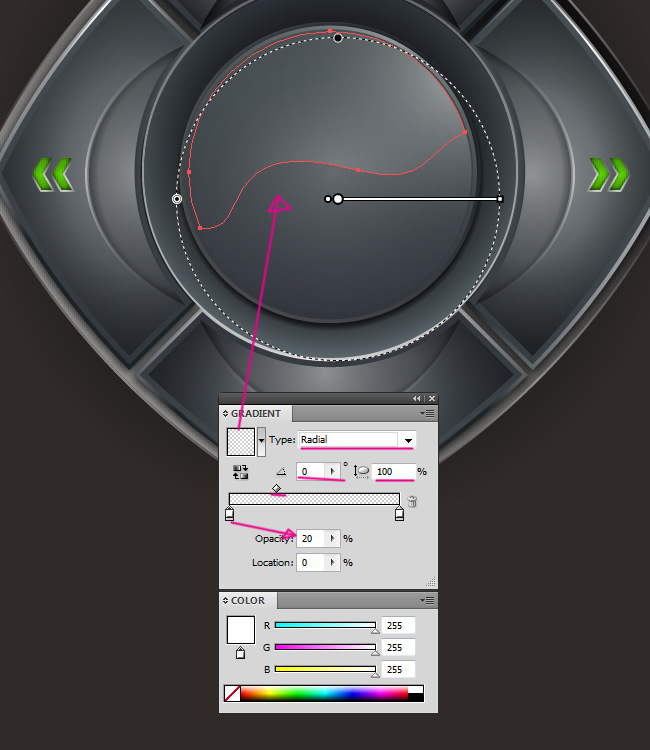Viewport: 650px width, 750px height.
Task: Click the green left double-arrow button
Action: click(x=53, y=175)
